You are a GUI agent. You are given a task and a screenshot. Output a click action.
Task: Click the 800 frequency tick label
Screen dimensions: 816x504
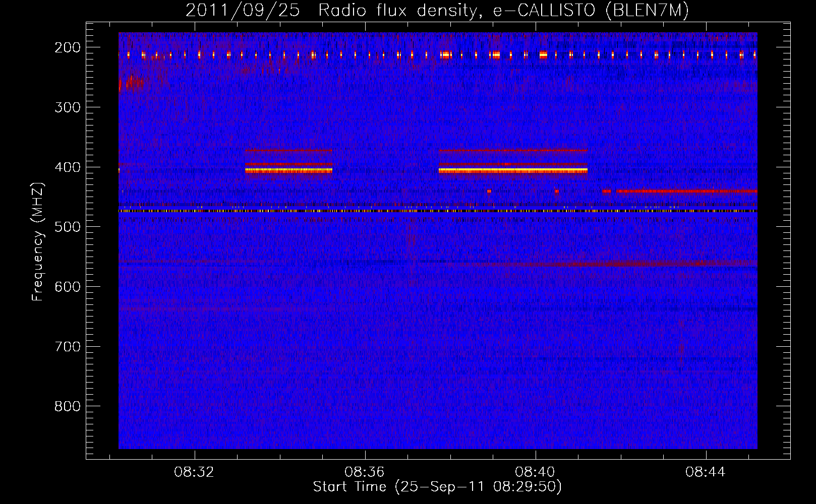[x=67, y=406]
